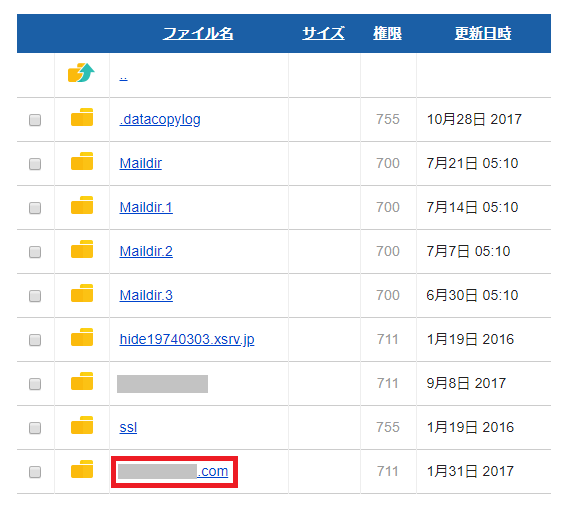This screenshot has width=570, height=510.
Task: Sort by the ファイル名 column header
Action: 198,33
